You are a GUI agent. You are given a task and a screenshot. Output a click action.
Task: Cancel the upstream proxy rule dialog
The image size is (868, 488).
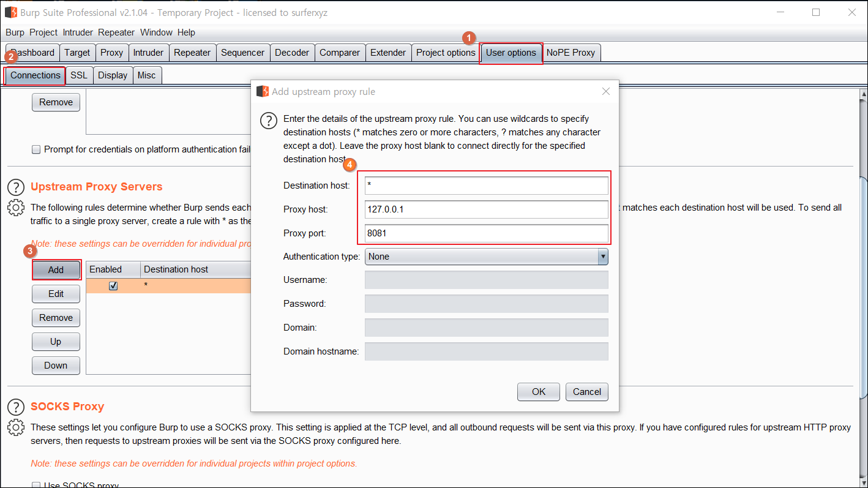pos(587,392)
